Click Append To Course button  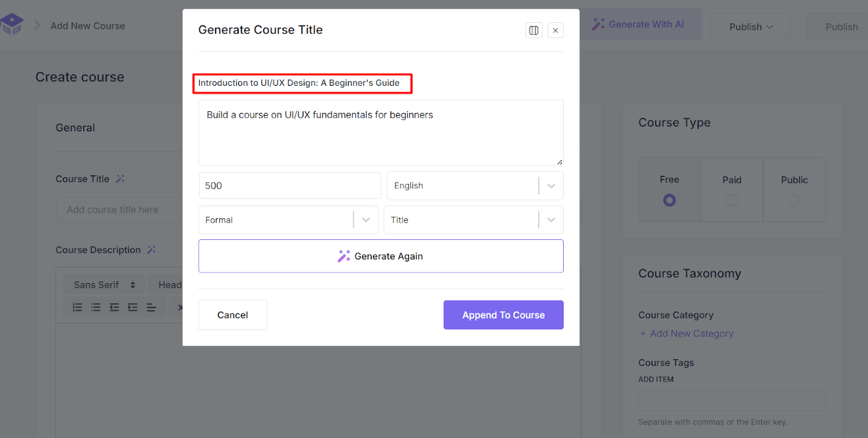pos(503,315)
